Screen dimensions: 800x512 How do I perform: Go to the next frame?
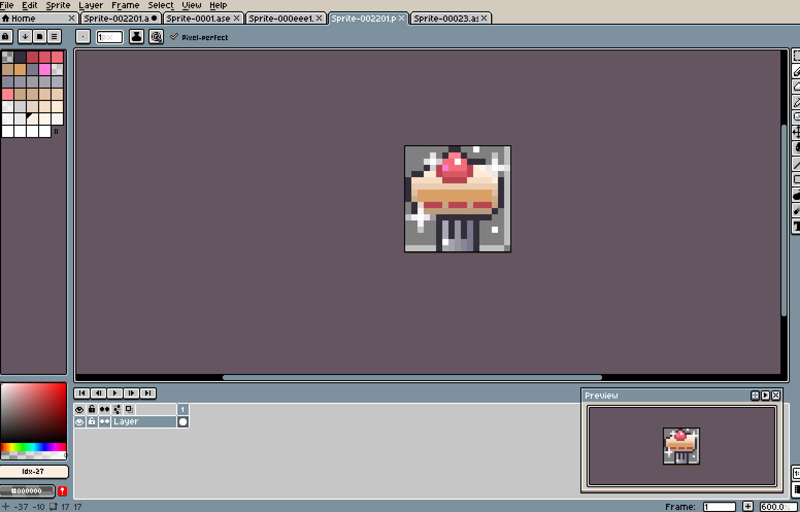pos(131,393)
